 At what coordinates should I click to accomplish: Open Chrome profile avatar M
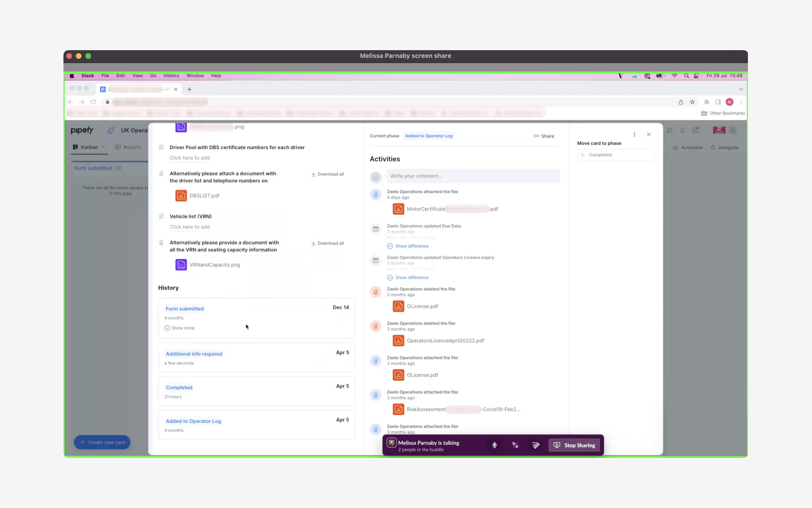[x=730, y=102]
